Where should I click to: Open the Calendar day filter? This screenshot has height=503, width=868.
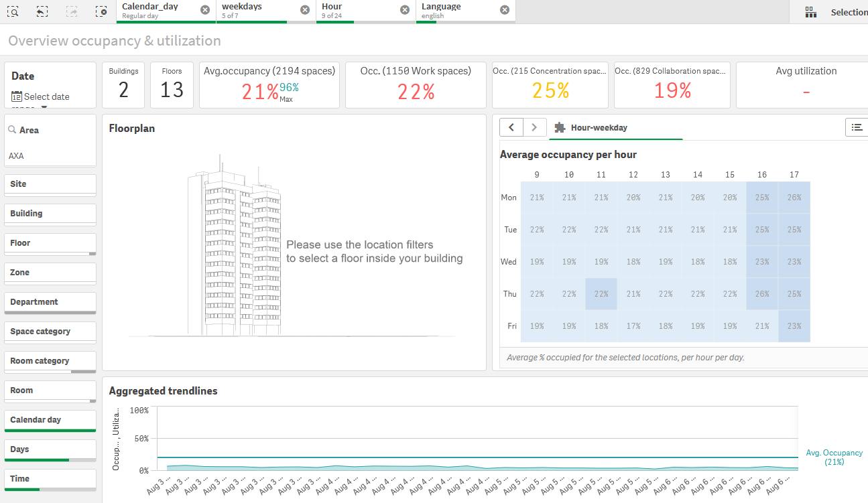[x=50, y=420]
